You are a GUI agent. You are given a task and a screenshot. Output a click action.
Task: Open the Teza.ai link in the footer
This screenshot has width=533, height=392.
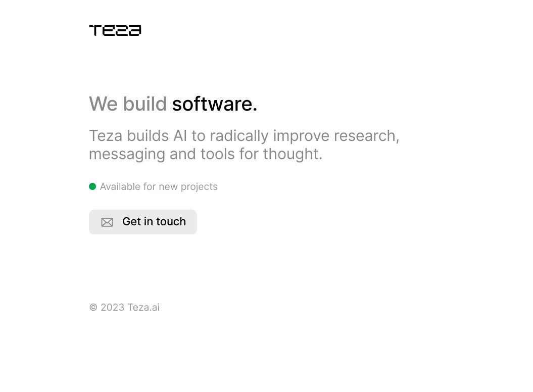143,307
